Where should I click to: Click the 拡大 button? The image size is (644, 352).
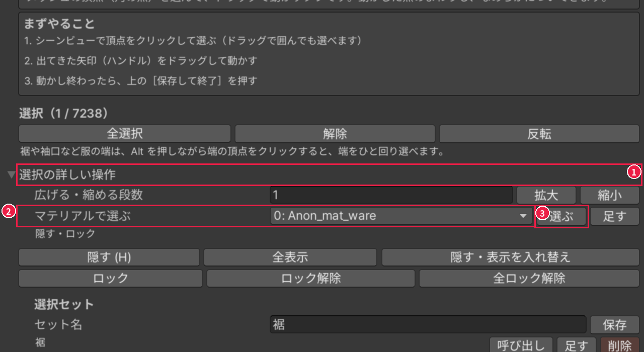(x=547, y=195)
